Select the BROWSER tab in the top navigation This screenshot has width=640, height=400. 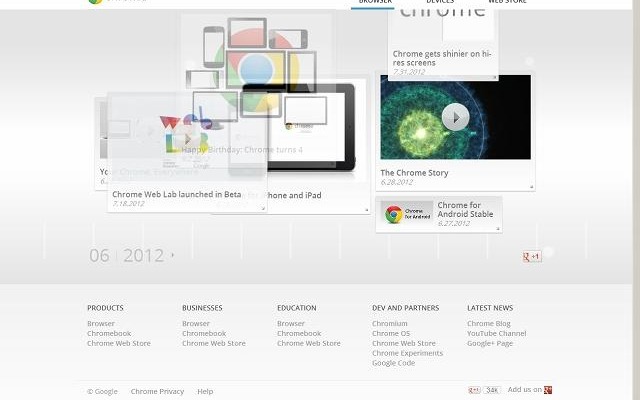pos(375,2)
